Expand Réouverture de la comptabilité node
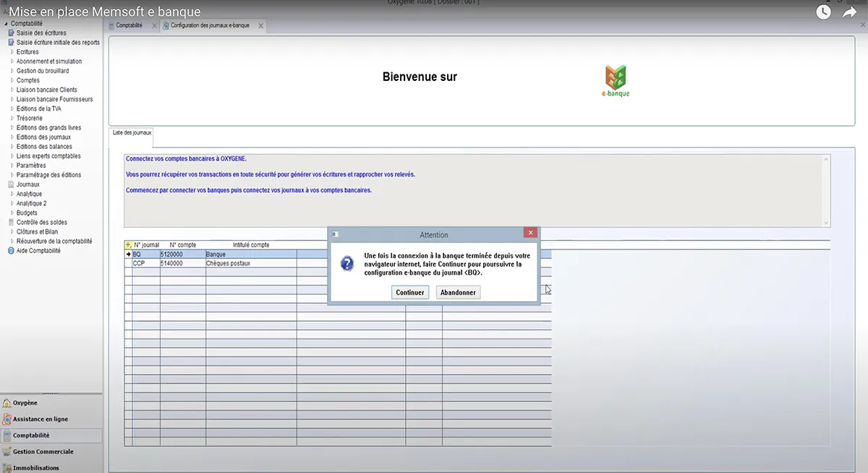This screenshot has height=473, width=868. tap(12, 242)
